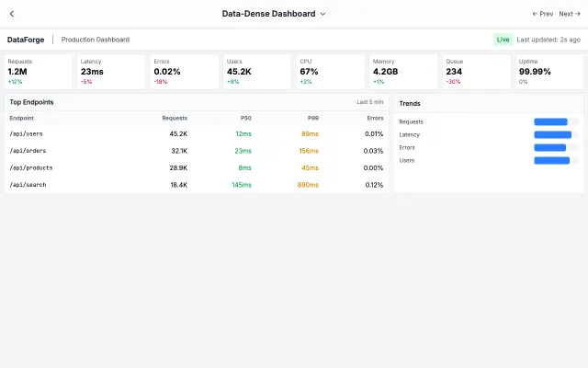588x368 pixels.
Task: Open the Requests 1.2M metric card
Action: (39, 72)
